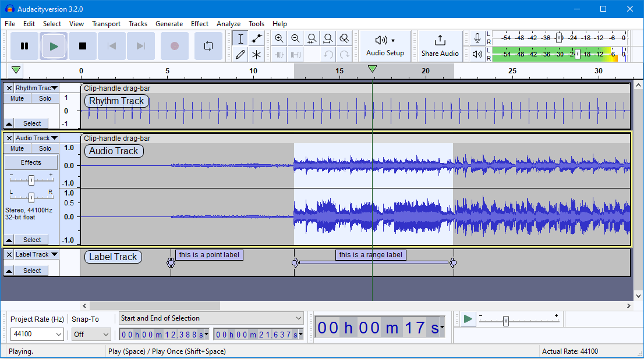This screenshot has height=359, width=644.
Task: Click the Share Audio button
Action: (440, 46)
